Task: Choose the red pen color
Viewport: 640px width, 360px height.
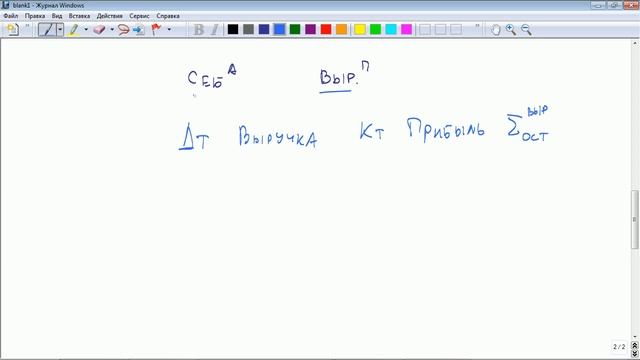Action: 326,29
